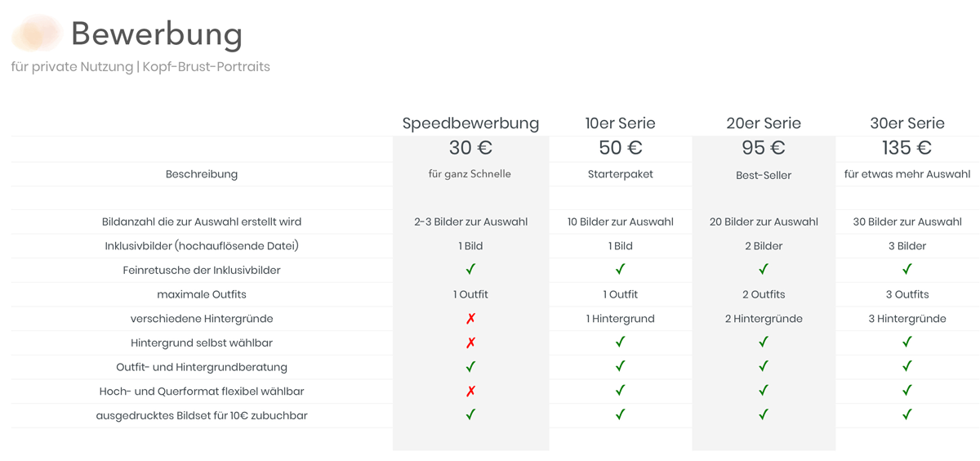Select the 30er Serie column header
Image resolution: width=980 pixels, height=461 pixels.
[x=907, y=123]
